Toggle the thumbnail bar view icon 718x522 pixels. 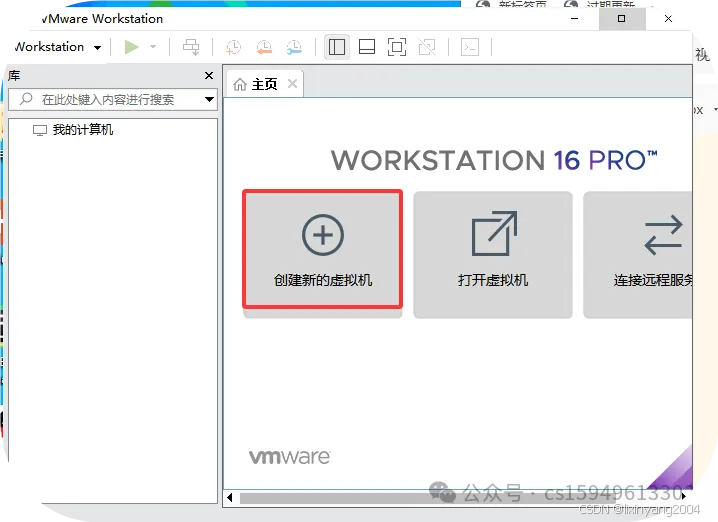pyautogui.click(x=367, y=47)
